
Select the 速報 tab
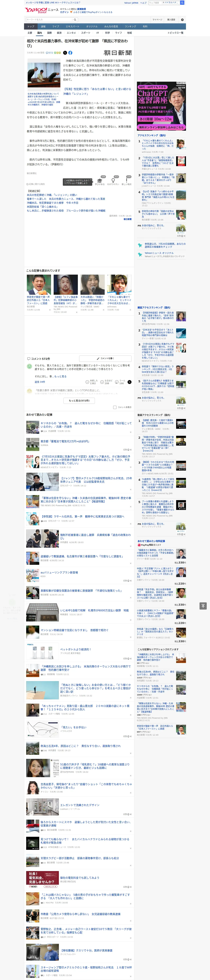pyautogui.click(x=43, y=27)
